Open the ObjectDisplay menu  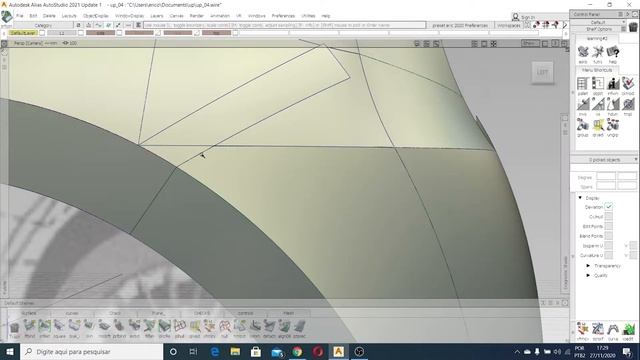click(x=96, y=16)
